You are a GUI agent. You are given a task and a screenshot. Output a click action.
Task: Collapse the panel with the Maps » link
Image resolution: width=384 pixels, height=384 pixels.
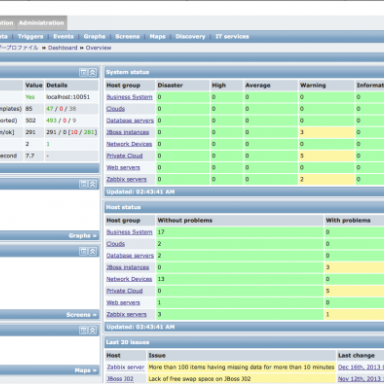92,330
